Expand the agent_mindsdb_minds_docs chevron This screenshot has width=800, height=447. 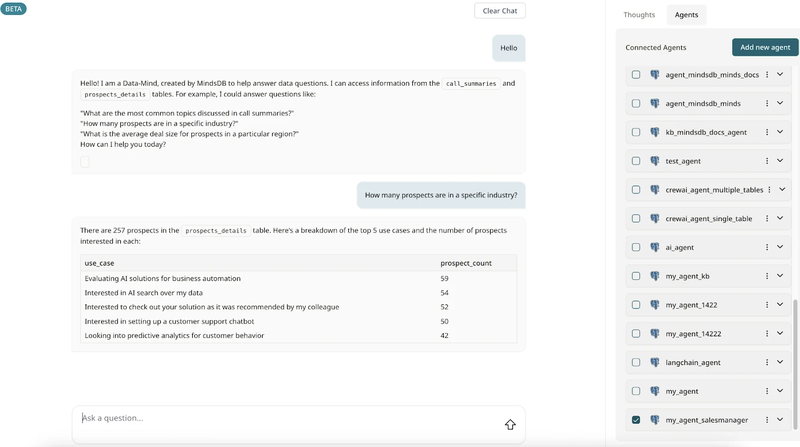click(x=780, y=75)
